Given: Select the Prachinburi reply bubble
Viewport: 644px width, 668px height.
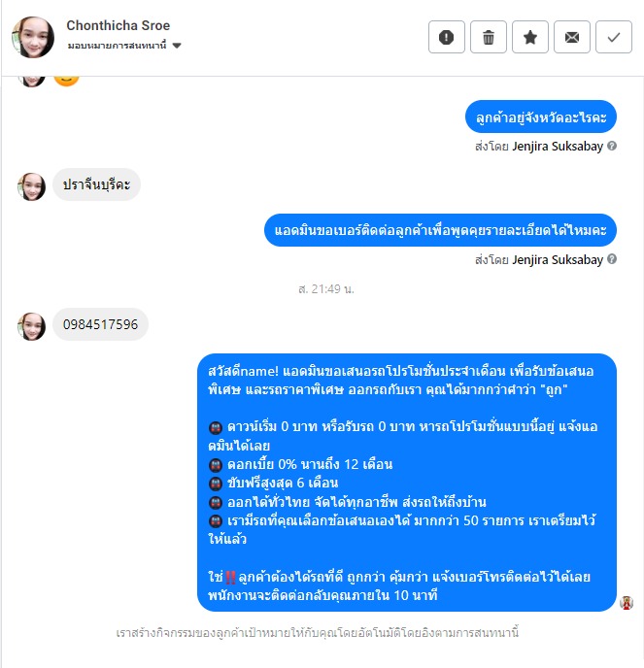Looking at the screenshot, I should tap(96, 184).
